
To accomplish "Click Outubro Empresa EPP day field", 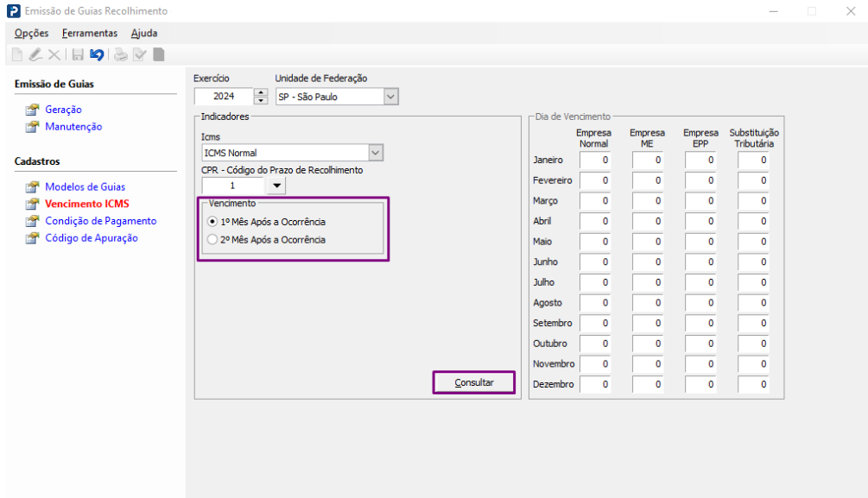I will [700, 344].
